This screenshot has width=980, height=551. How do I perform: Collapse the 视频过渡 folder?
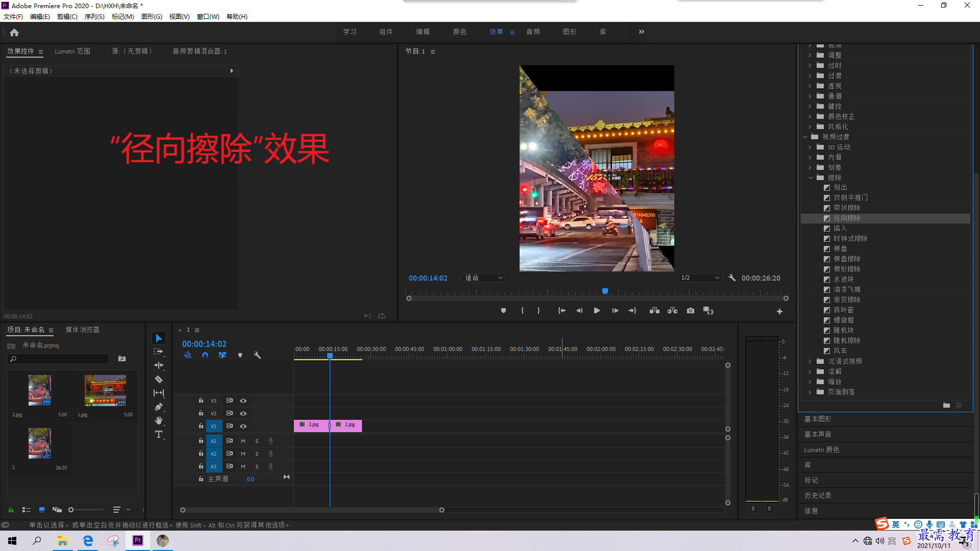coord(805,137)
